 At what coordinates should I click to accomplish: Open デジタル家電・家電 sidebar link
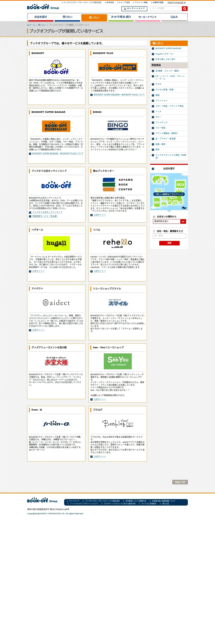pyautogui.click(x=164, y=89)
